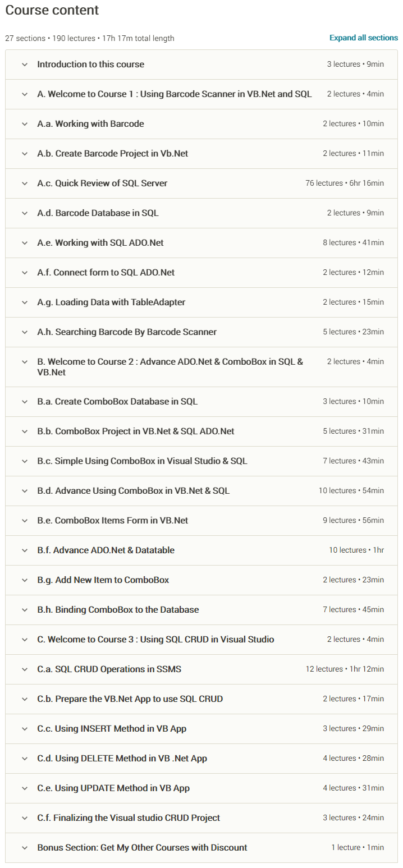Image resolution: width=403 pixels, height=868 pixels.
Task: Expand chevron for A.h. Searching Barcode By Barcode Scanner
Action: 24,332
